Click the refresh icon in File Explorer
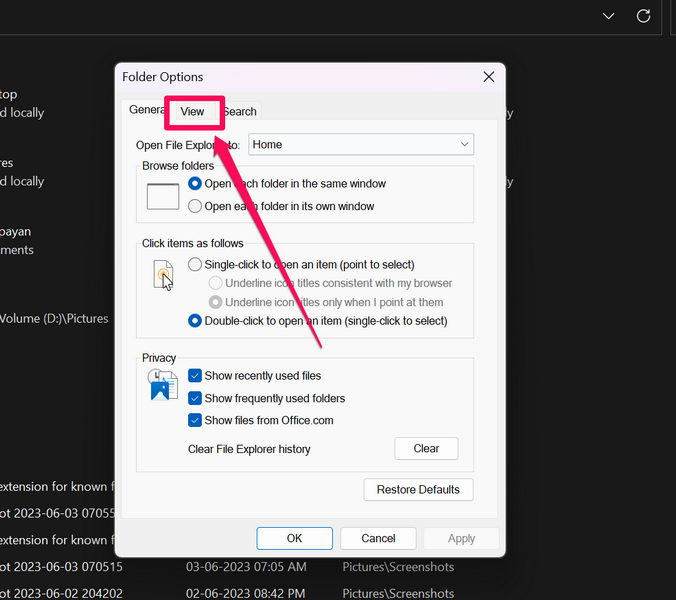Viewport: 676px width, 600px height. point(644,16)
